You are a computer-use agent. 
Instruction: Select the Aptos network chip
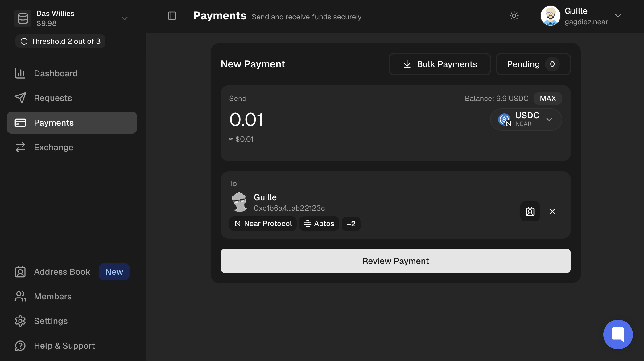pyautogui.click(x=319, y=224)
